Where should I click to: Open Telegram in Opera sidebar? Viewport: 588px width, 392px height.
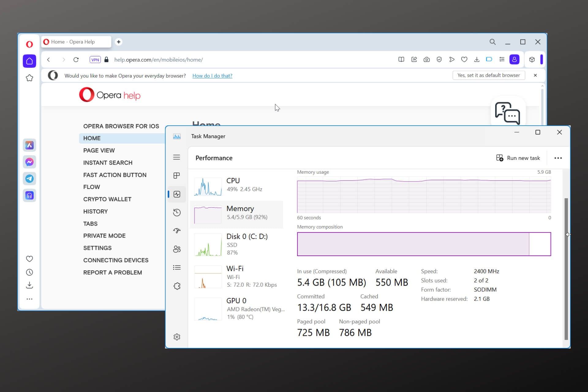pos(29,179)
